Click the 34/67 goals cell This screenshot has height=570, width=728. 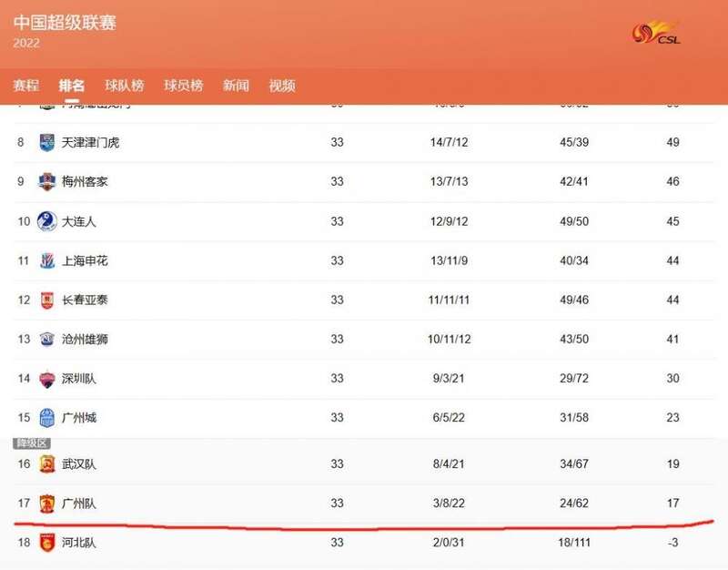tap(574, 464)
